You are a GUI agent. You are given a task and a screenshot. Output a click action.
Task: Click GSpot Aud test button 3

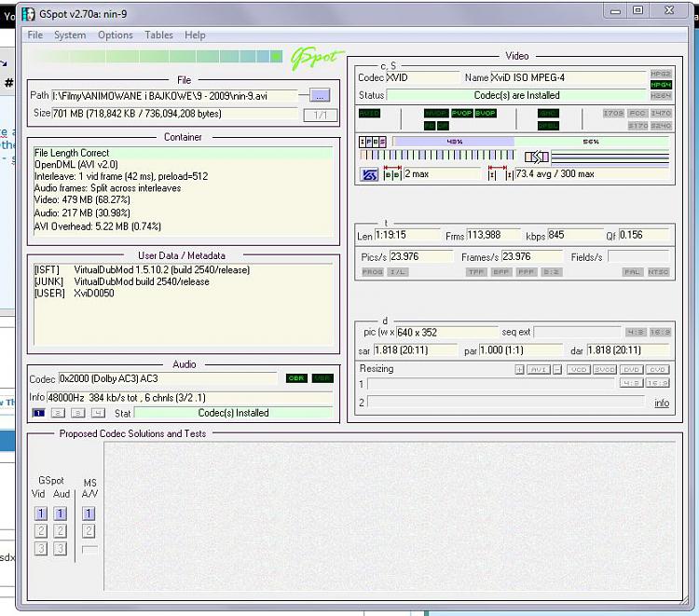[61, 548]
